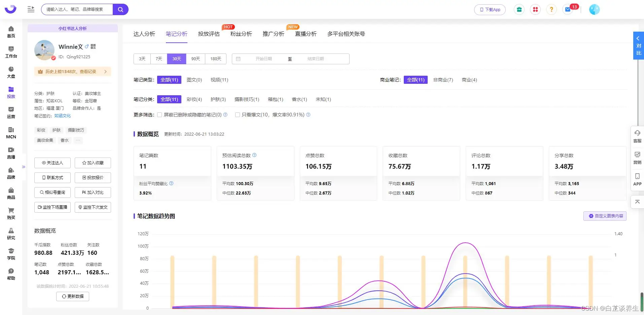This screenshot has width=644, height=315.
Task: Open the red apps grid icon
Action: coord(535,9)
